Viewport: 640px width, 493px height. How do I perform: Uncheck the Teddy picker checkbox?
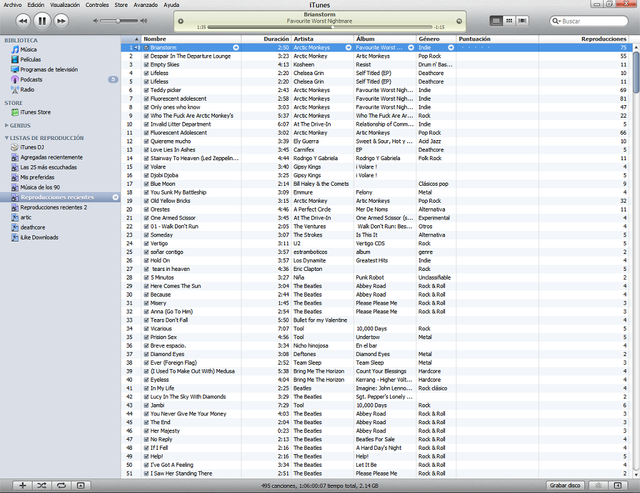(x=146, y=90)
